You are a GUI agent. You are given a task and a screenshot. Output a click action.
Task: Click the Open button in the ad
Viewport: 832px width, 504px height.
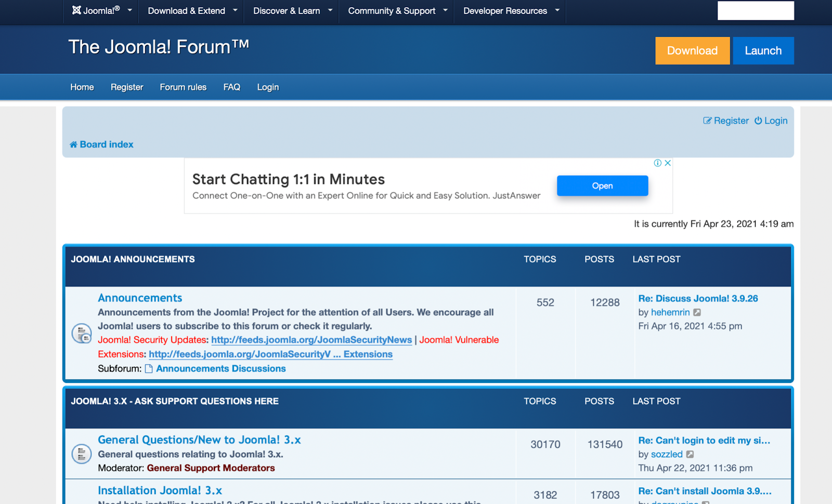[602, 185]
